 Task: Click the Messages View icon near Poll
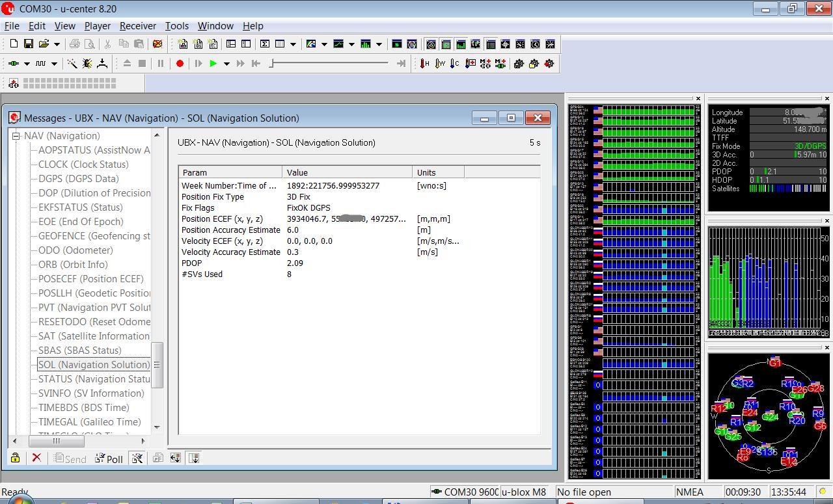pos(137,458)
